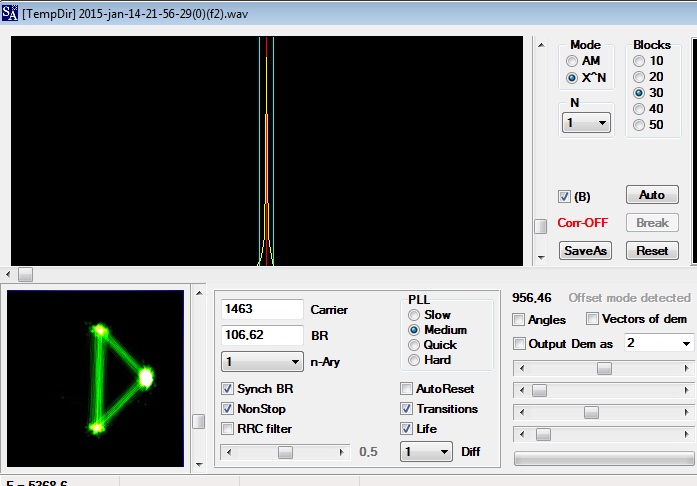The image size is (697, 486).
Task: Toggle NonStop checkbox
Action: click(x=227, y=409)
